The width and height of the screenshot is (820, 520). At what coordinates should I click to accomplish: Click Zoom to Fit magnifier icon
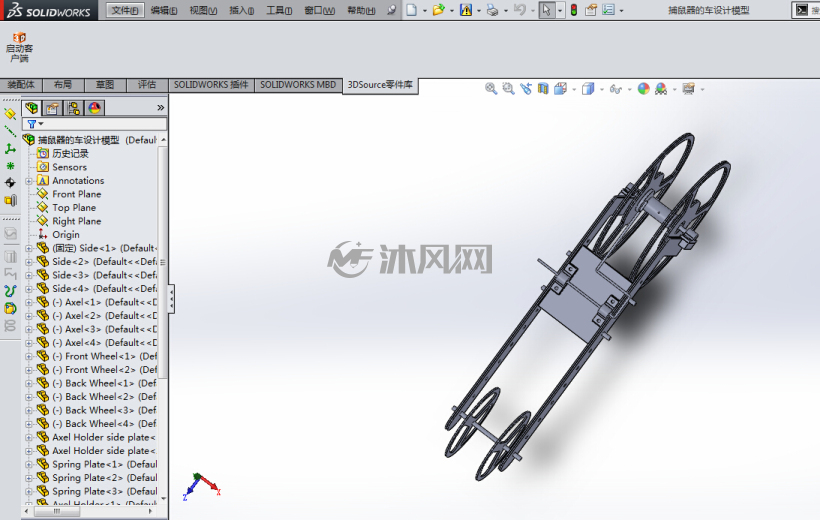tap(491, 89)
